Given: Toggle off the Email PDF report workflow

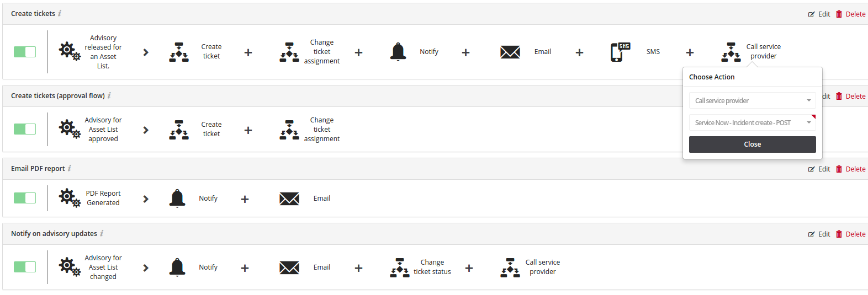Looking at the screenshot, I should 25,198.
